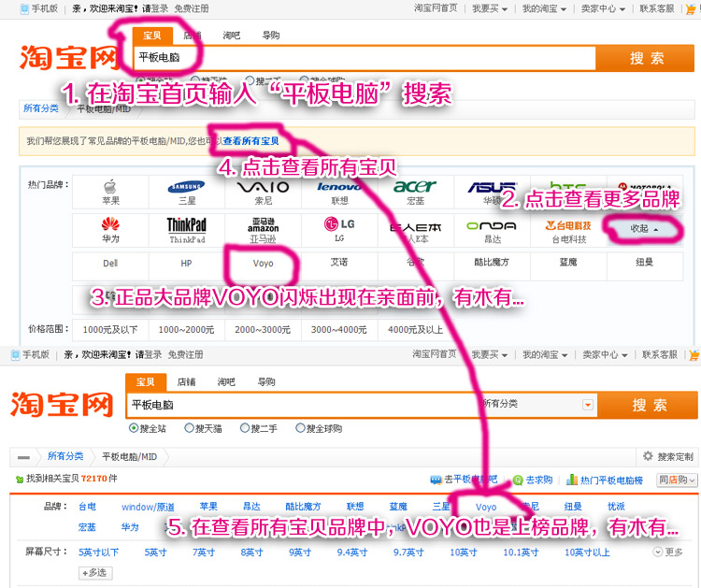Select the 搜全站 radio button

(x=134, y=428)
